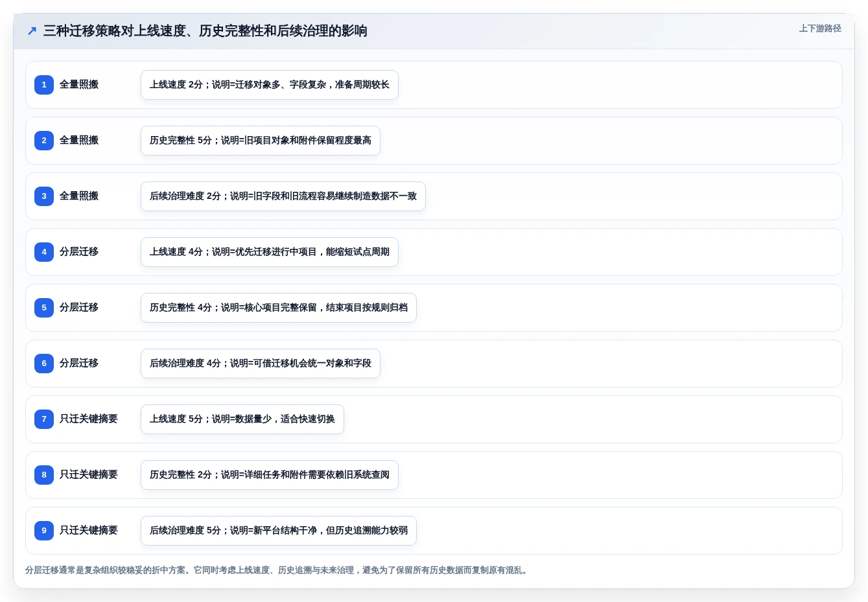Screen dimensions: 868x602
Task: Select the number 1 badge
Action: pos(44,85)
